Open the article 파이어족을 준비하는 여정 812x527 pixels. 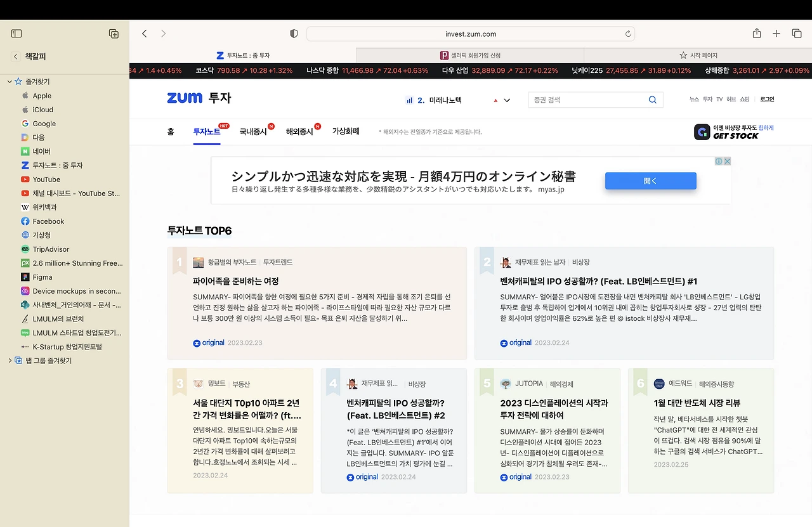(x=236, y=281)
